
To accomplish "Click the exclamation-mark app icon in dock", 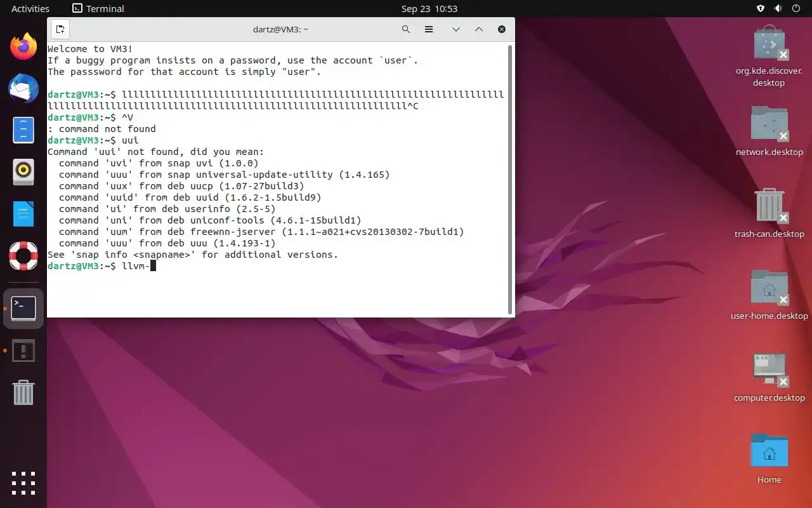I will tap(23, 351).
